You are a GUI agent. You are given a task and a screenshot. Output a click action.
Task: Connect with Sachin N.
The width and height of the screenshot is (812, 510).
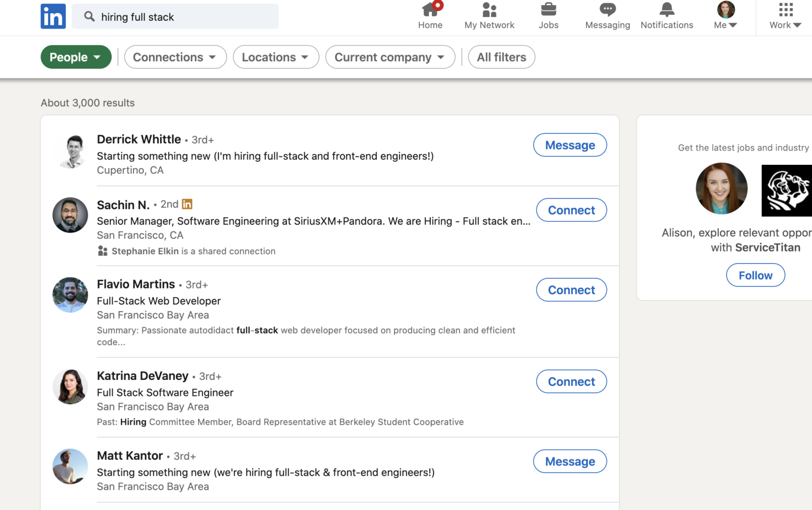[571, 210]
